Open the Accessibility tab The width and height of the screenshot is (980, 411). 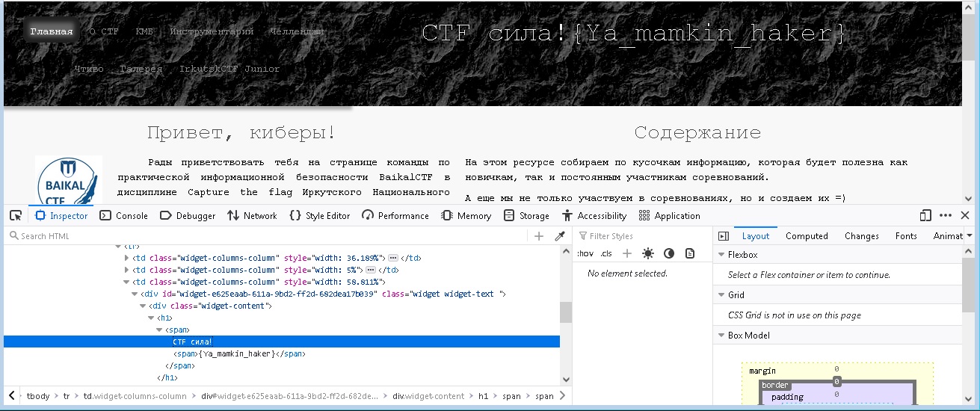coord(594,215)
